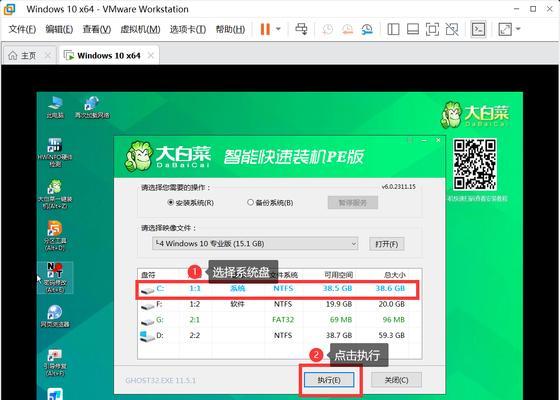The height and width of the screenshot is (400, 560).
Task: Select the C: system disk row
Action: [277, 289]
